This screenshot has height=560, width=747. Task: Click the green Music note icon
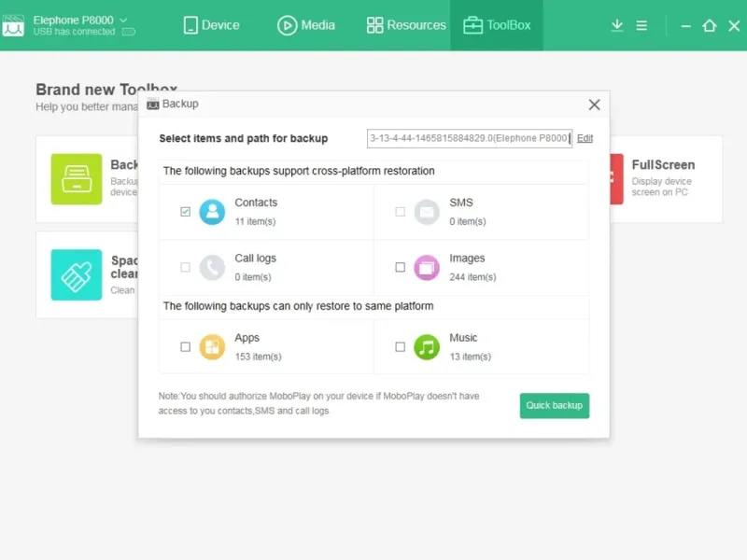(427, 347)
